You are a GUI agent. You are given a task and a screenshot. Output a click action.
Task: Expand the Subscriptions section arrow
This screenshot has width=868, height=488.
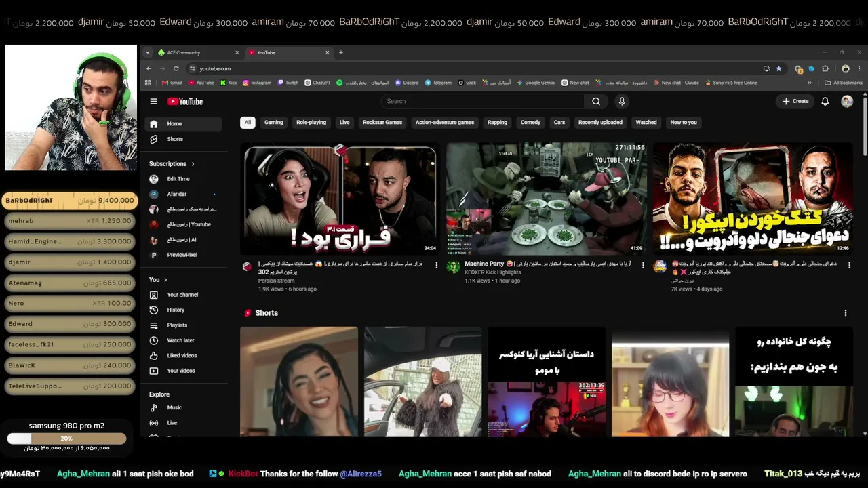pos(193,164)
